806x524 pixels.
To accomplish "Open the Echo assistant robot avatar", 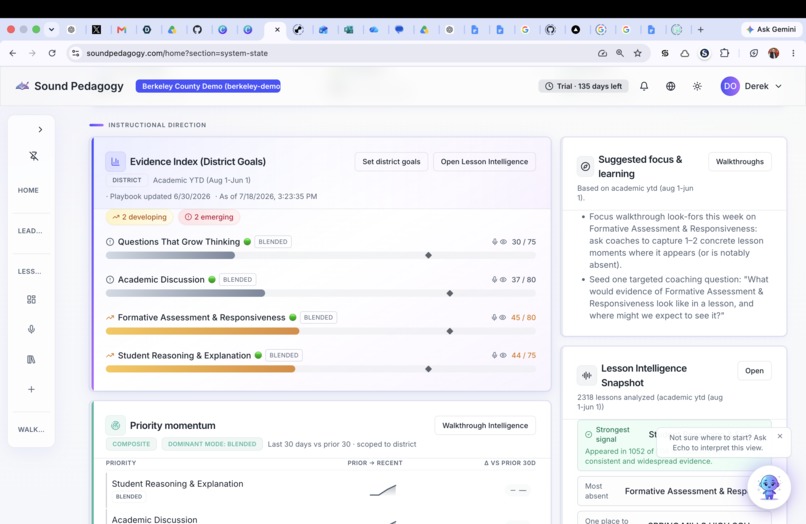I will (x=769, y=487).
